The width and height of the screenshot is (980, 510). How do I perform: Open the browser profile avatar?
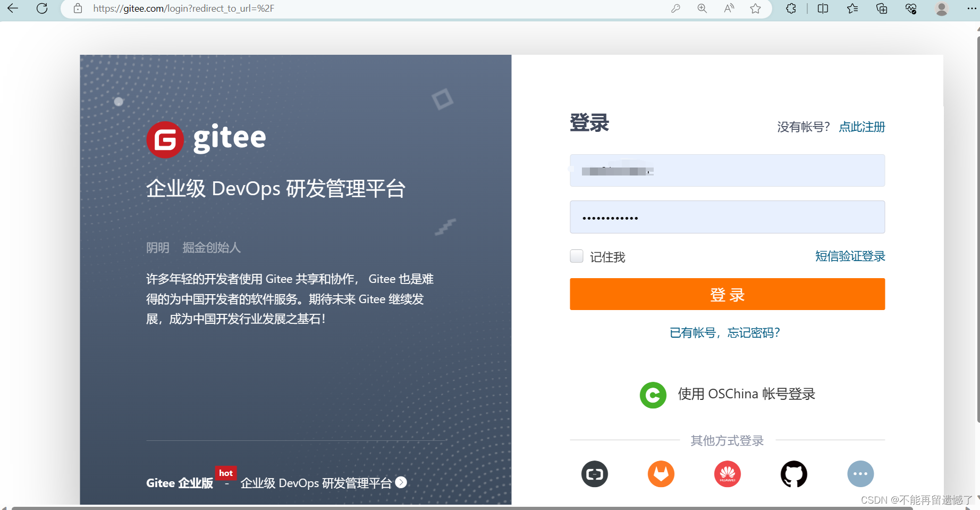click(x=942, y=9)
